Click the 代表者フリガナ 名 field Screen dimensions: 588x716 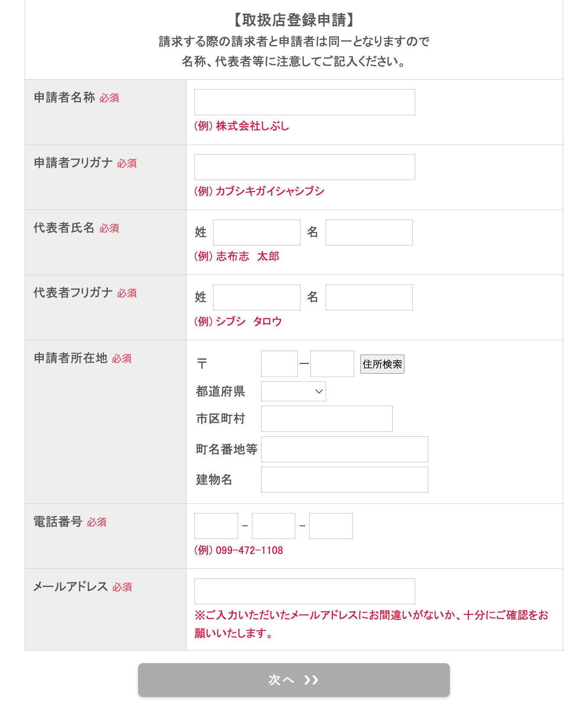point(369,297)
